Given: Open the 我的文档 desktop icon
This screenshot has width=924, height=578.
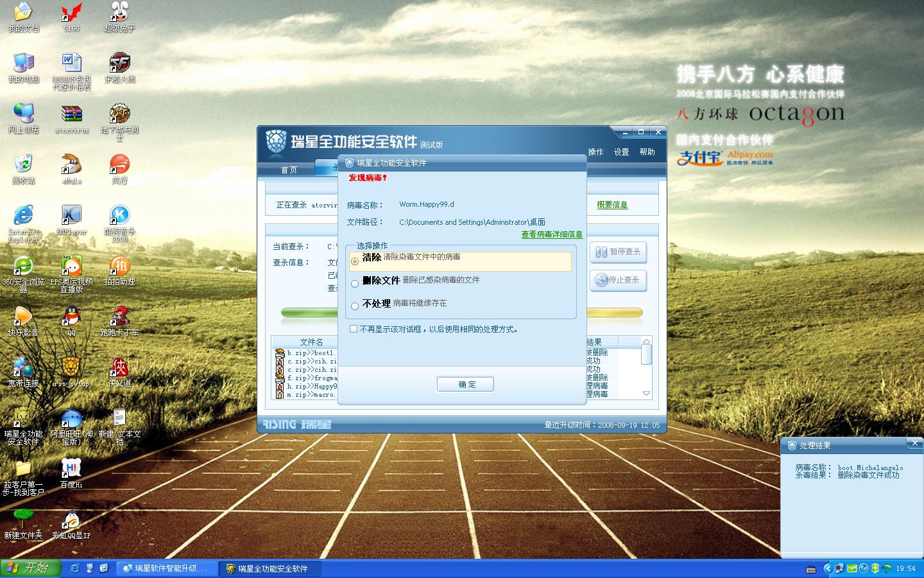Looking at the screenshot, I should (x=23, y=17).
